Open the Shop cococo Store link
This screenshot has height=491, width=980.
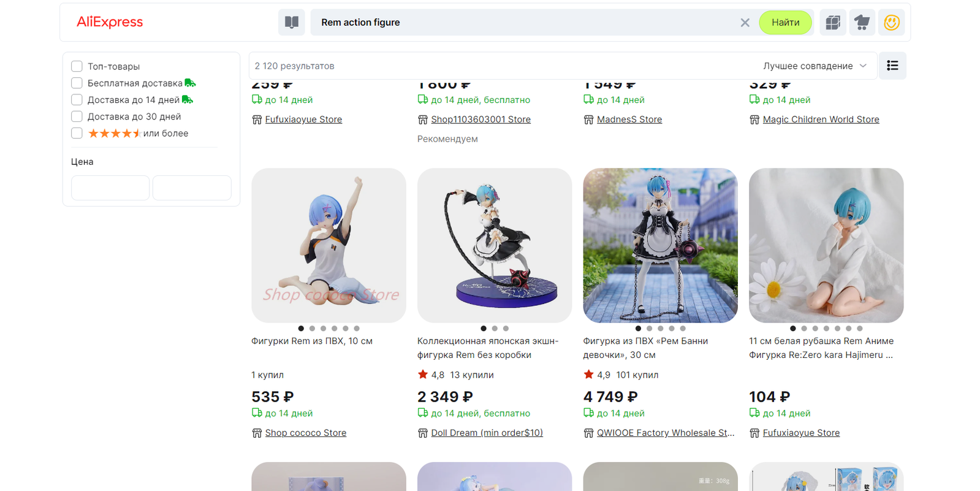(306, 433)
